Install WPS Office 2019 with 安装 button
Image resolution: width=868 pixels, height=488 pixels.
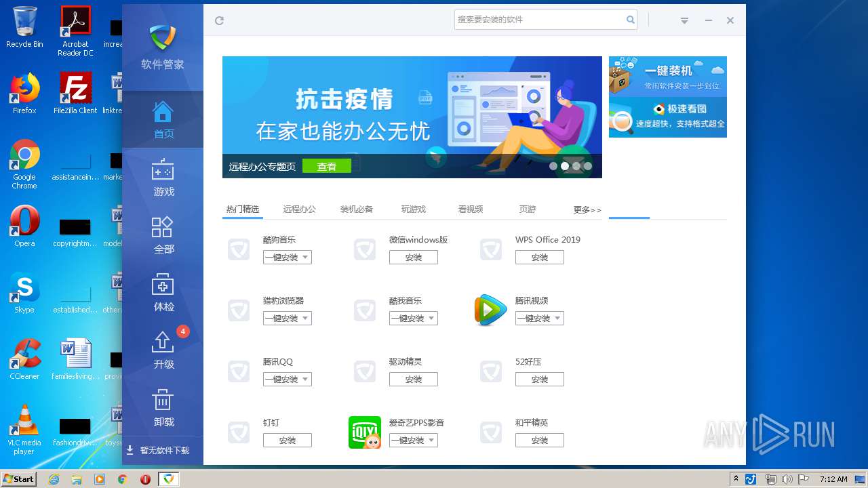coord(540,258)
